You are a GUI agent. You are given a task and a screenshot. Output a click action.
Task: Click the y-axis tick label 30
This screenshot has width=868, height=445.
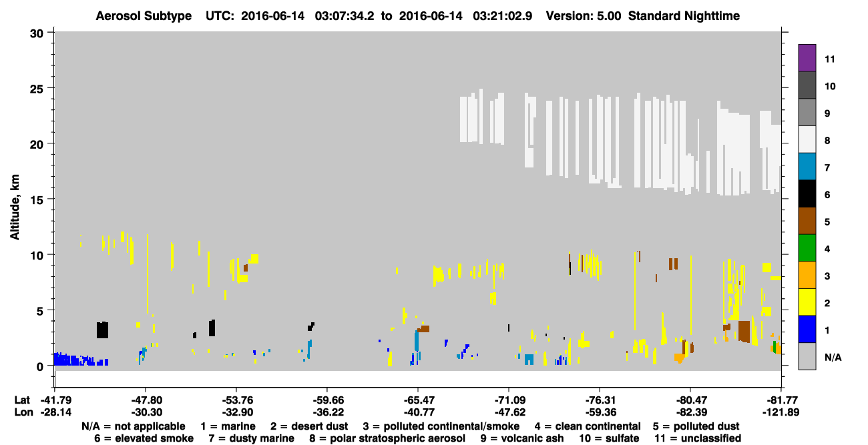tap(39, 32)
